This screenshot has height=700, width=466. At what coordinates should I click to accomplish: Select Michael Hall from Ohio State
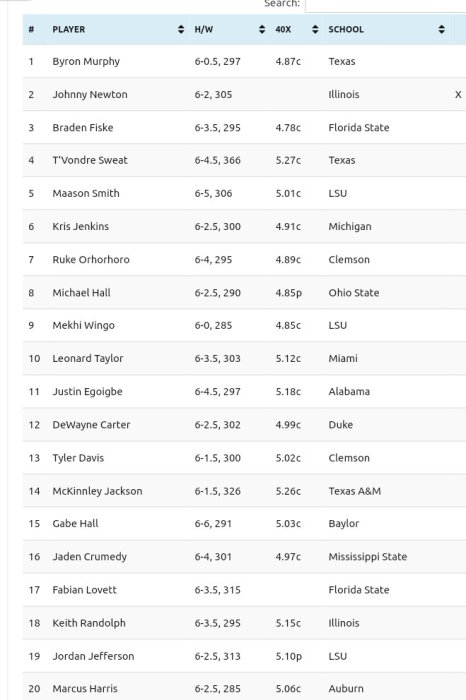click(82, 293)
